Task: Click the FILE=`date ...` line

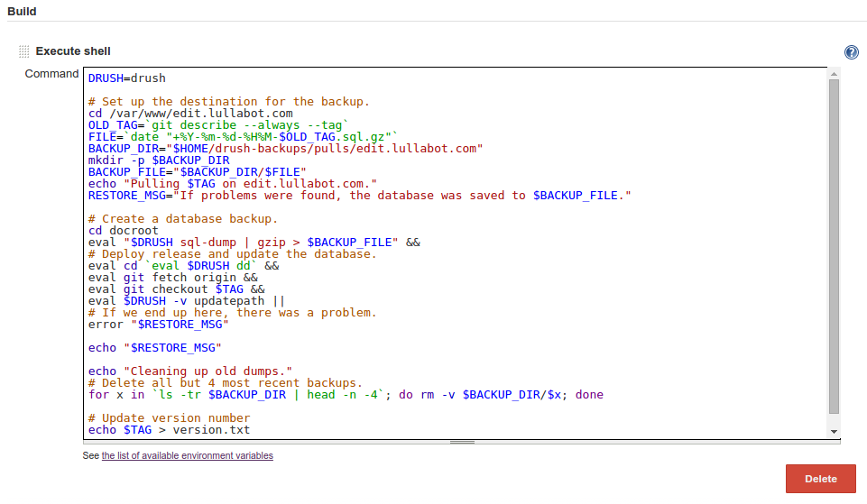Action: 243,136
